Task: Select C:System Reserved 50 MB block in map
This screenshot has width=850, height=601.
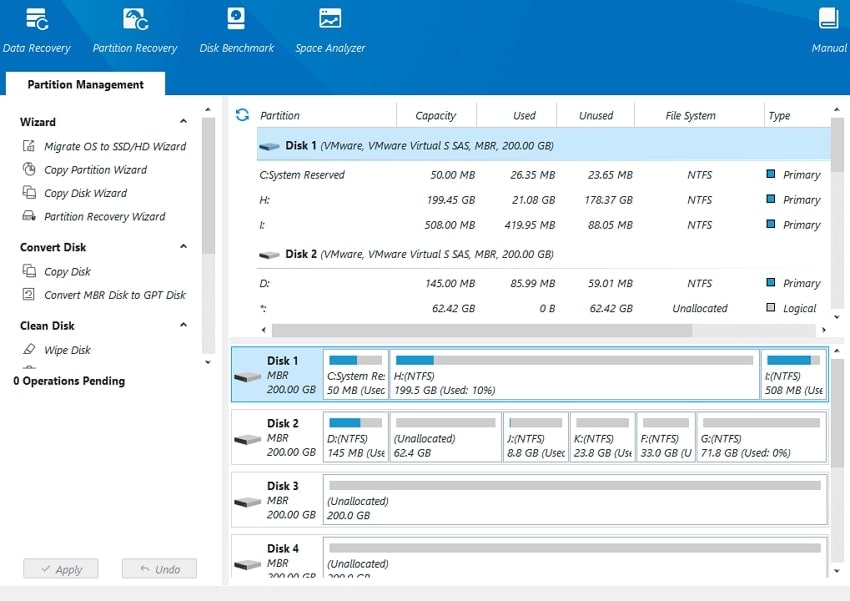Action: 356,374
